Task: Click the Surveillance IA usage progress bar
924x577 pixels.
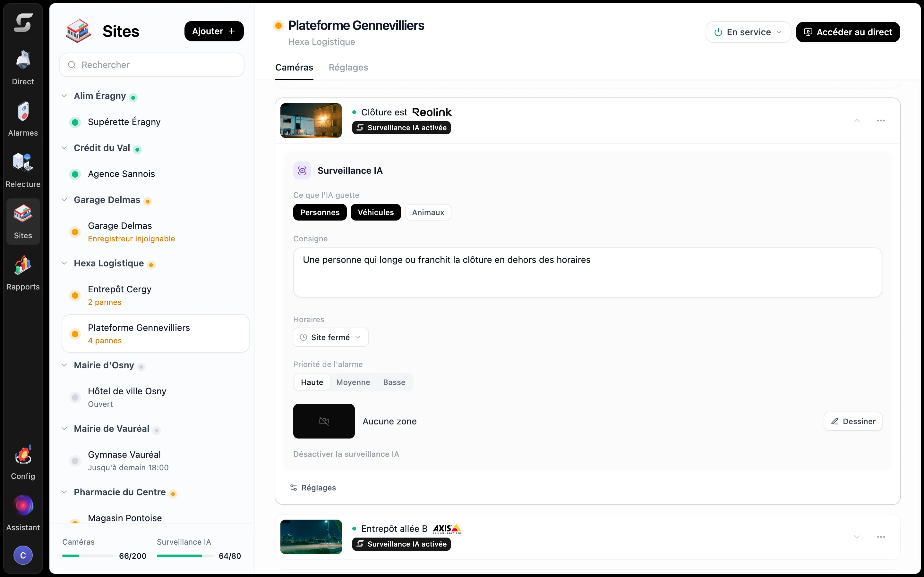Action: tap(185, 556)
